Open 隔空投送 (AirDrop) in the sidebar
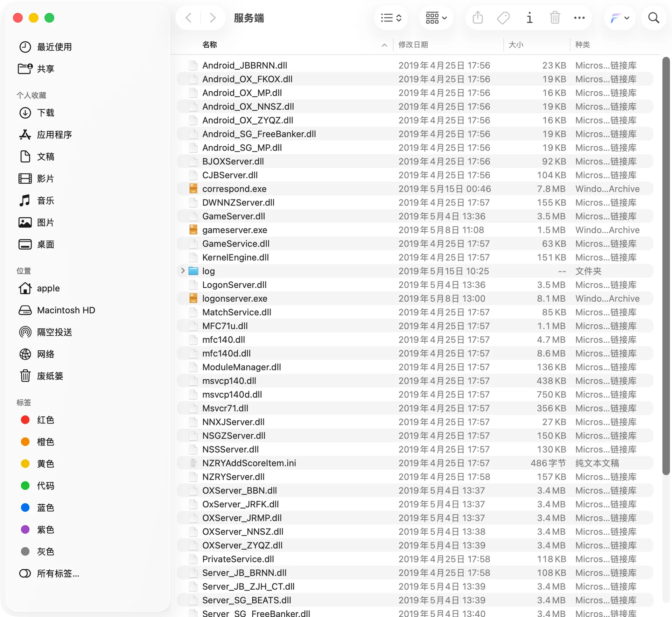Screen dimensions: 672x617 click(45, 332)
